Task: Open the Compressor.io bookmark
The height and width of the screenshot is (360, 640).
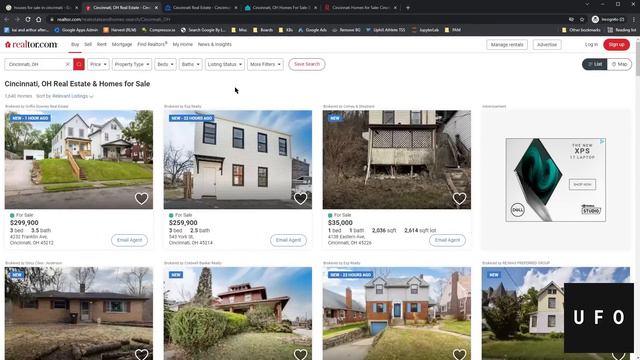Action: pos(159,30)
